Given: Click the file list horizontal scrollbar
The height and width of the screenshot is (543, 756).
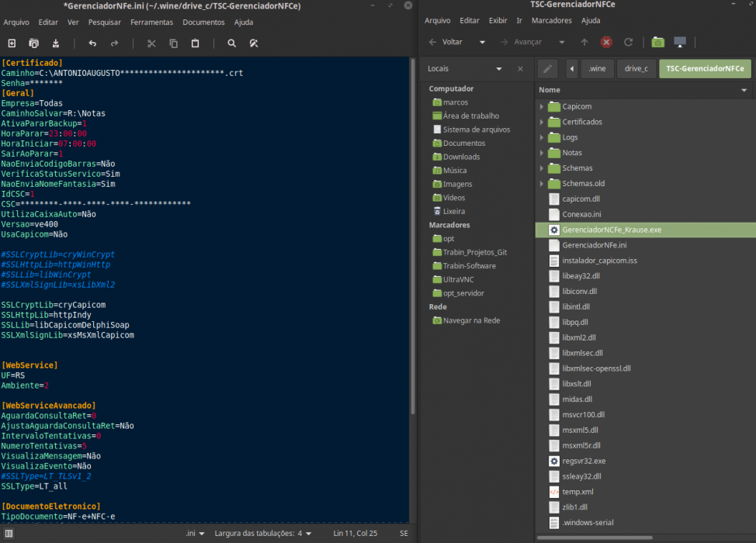Looking at the screenshot, I should click(x=595, y=538).
